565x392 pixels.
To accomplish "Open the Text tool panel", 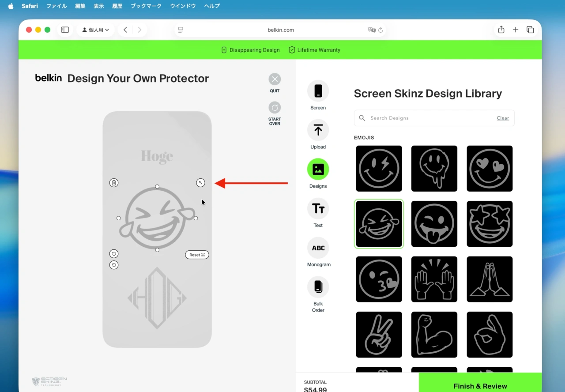I will (x=318, y=208).
